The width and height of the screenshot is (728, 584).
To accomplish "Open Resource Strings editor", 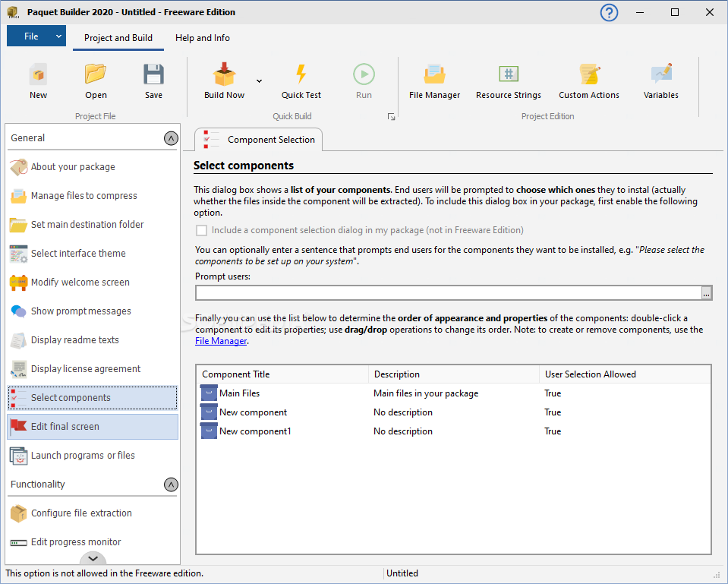I will (509, 82).
